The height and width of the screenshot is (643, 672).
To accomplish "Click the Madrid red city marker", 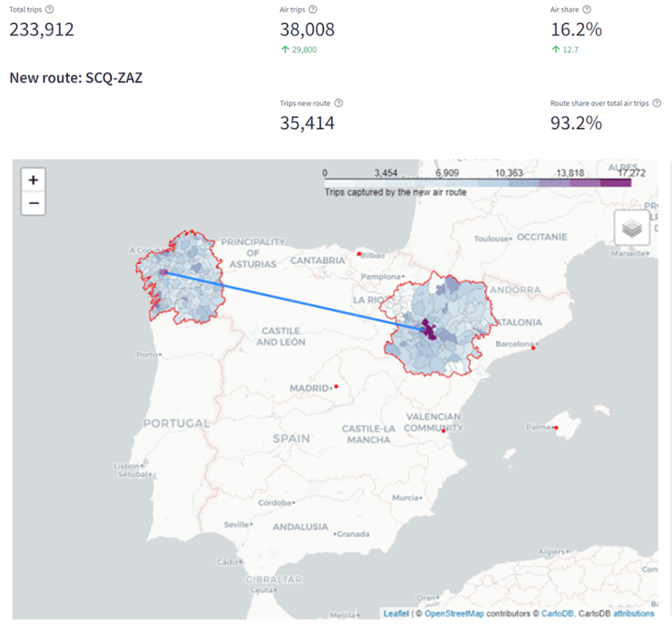I will pos(337,386).
